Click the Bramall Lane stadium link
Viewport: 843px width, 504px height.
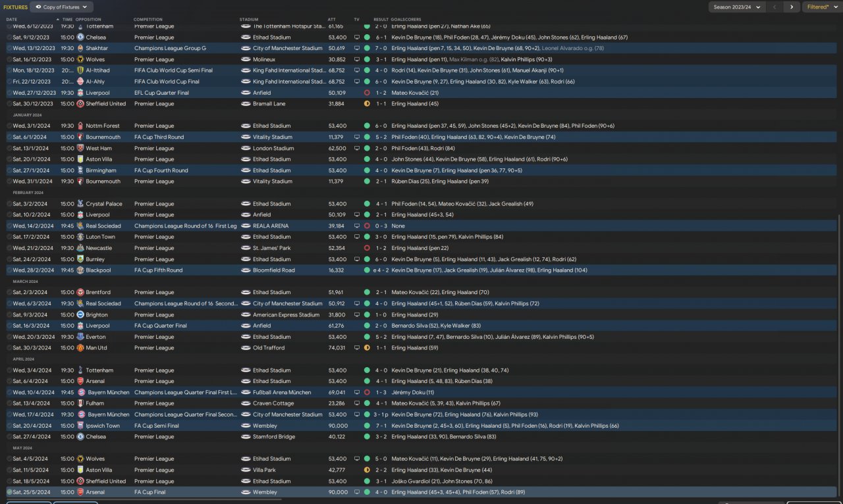[x=269, y=104]
